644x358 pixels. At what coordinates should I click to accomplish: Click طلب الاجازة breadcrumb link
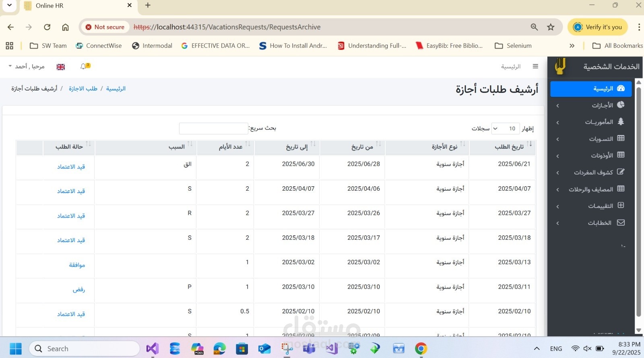click(x=83, y=88)
